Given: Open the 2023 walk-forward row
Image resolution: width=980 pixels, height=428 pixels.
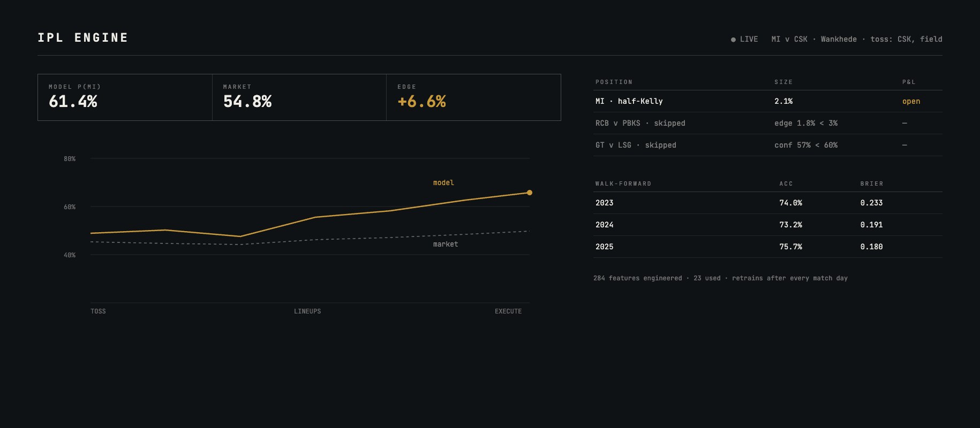Looking at the screenshot, I should [768, 203].
